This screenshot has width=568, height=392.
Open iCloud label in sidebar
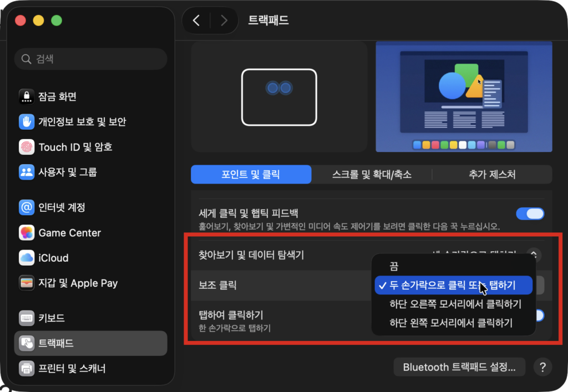coord(53,258)
